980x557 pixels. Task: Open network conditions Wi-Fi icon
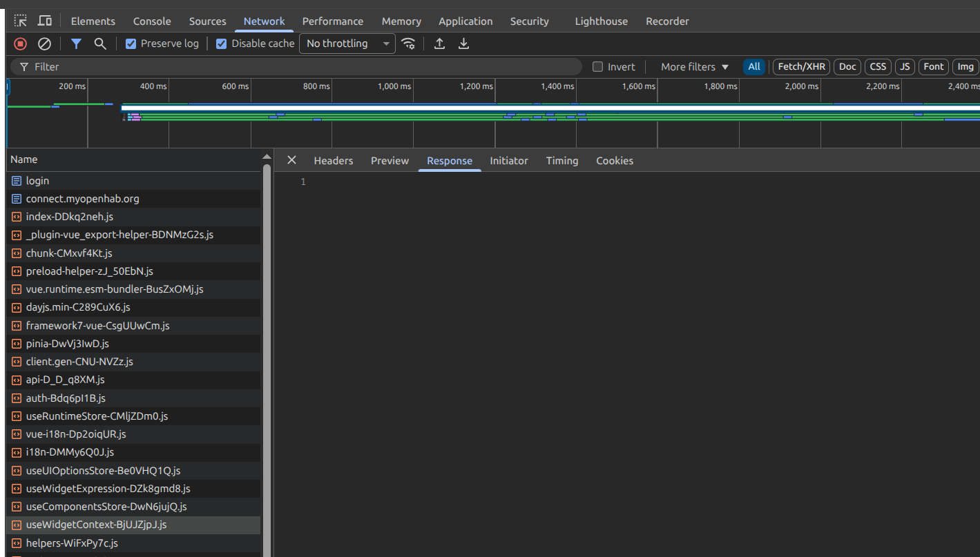[x=409, y=43]
